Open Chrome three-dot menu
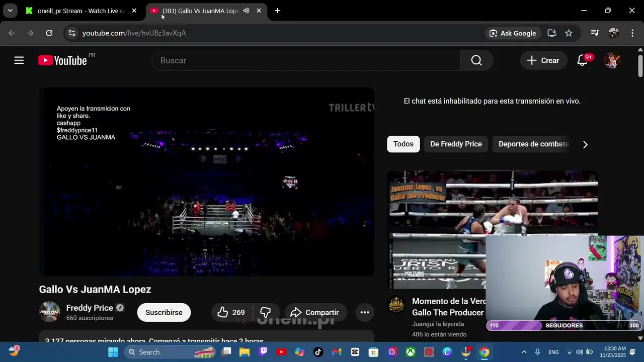 coord(632,33)
